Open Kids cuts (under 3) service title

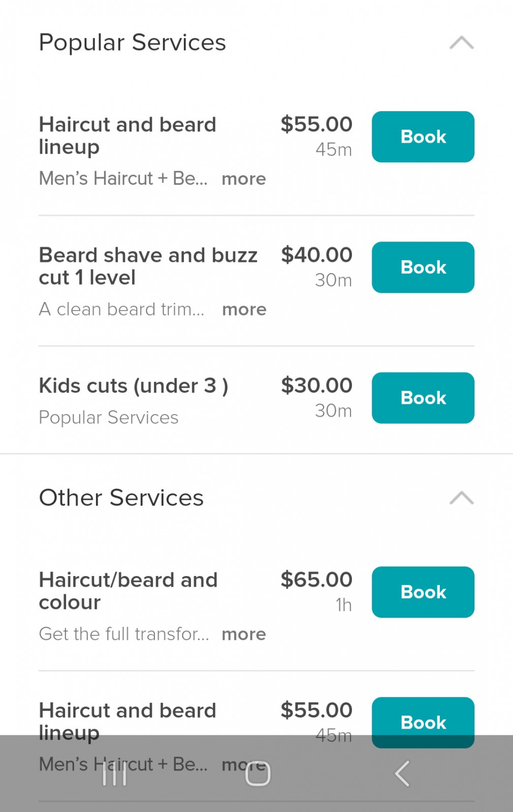134,386
